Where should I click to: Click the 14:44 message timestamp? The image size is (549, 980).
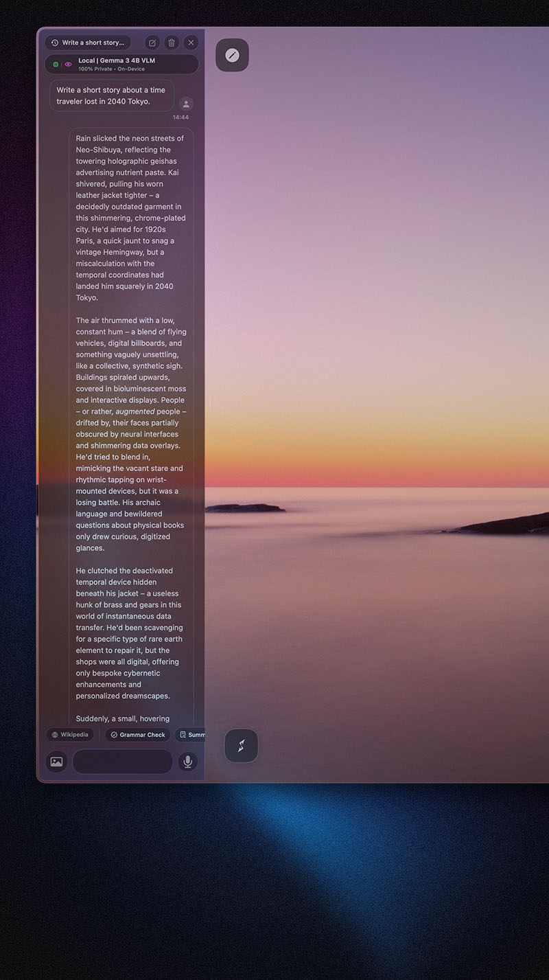[180, 117]
